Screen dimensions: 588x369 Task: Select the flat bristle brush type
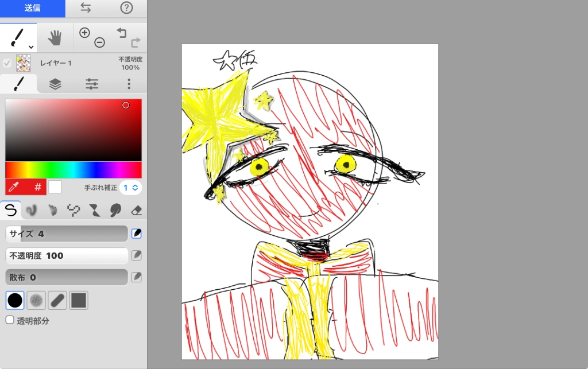[52, 210]
